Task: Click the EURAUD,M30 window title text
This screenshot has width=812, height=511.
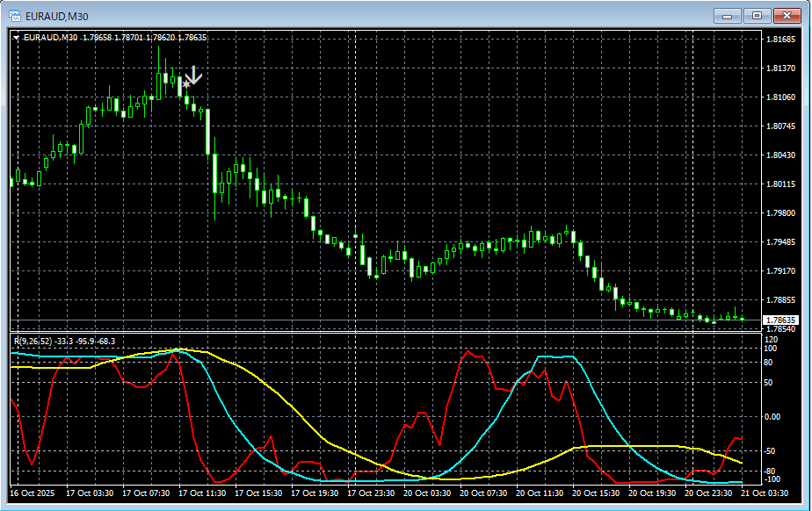Action: pyautogui.click(x=57, y=16)
